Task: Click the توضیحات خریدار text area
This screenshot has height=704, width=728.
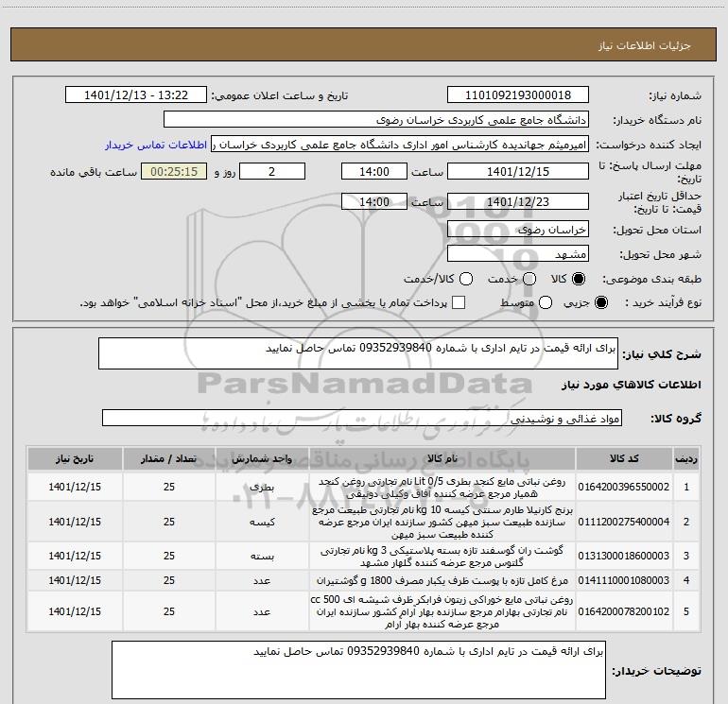Action: 358,670
